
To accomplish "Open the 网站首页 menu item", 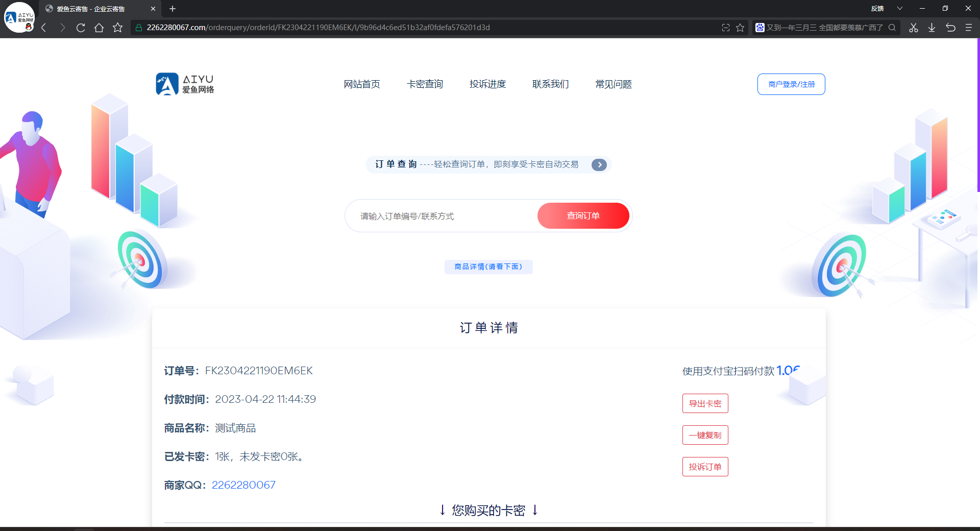I will pyautogui.click(x=362, y=84).
